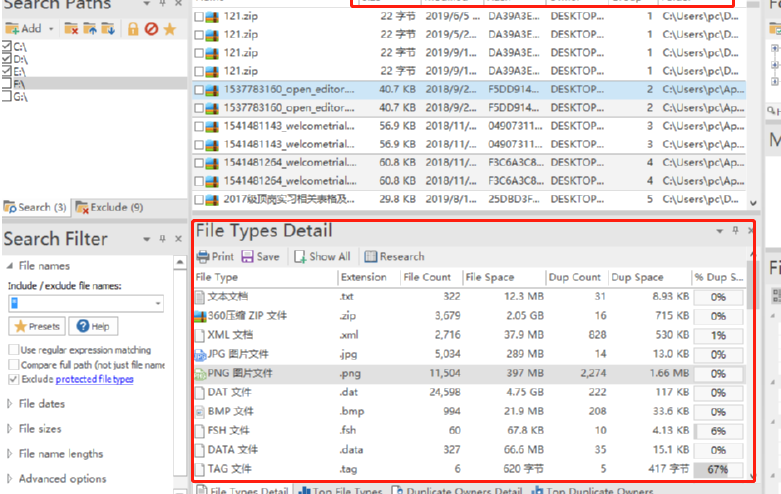Click the remove folder icon with red X
Screen dimensions: 781x494
coord(71,29)
